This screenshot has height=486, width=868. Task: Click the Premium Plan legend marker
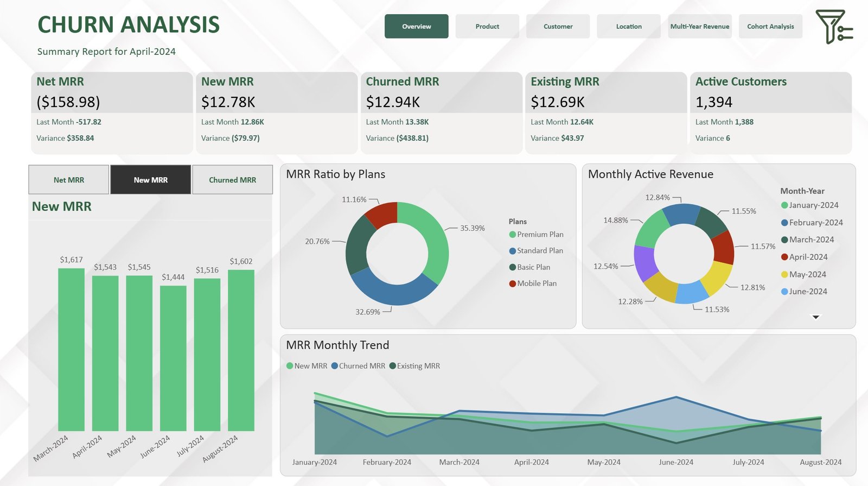point(513,235)
